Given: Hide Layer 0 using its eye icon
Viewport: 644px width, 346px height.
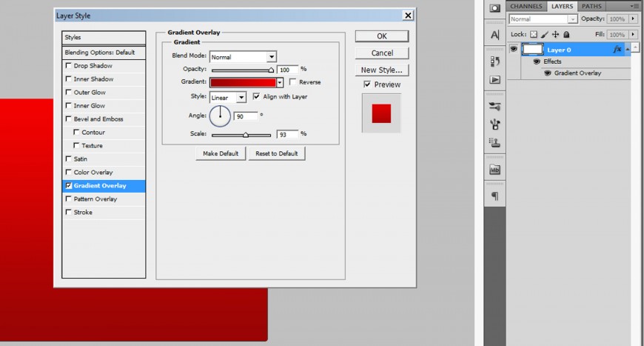Looking at the screenshot, I should click(x=514, y=50).
